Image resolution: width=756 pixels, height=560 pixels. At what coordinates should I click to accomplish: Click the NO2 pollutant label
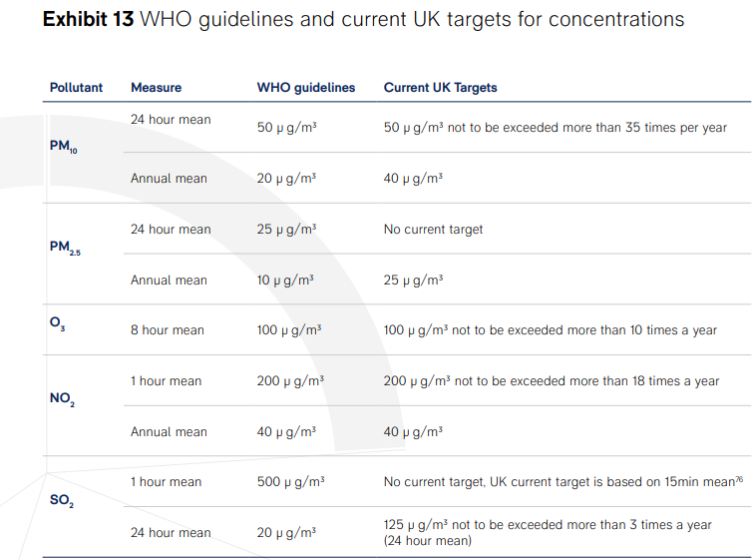61,399
